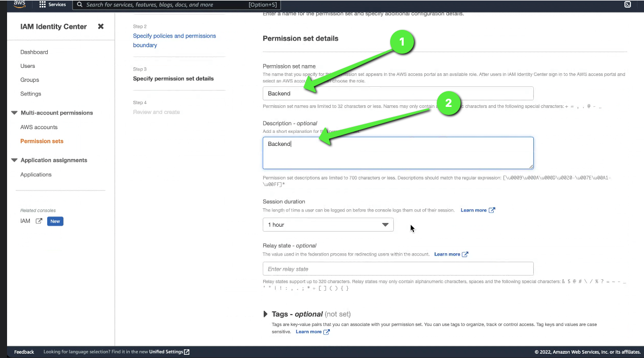Image resolution: width=644 pixels, height=358 pixels.
Task: Open Groups page in sidebar
Action: tap(30, 80)
